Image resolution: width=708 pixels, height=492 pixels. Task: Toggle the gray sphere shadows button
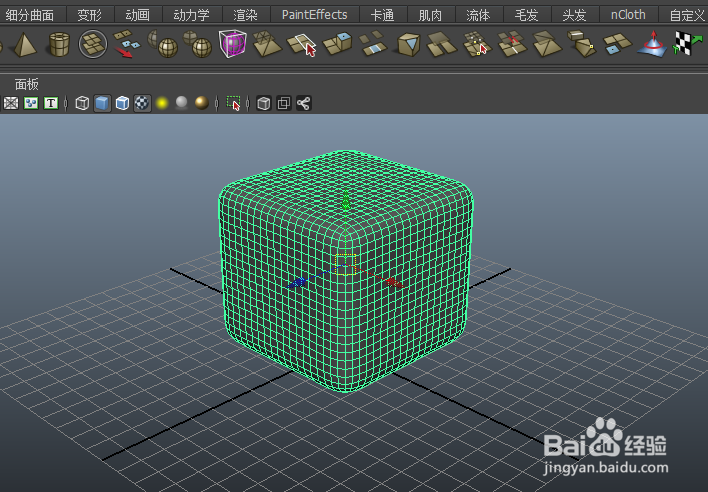[x=182, y=103]
